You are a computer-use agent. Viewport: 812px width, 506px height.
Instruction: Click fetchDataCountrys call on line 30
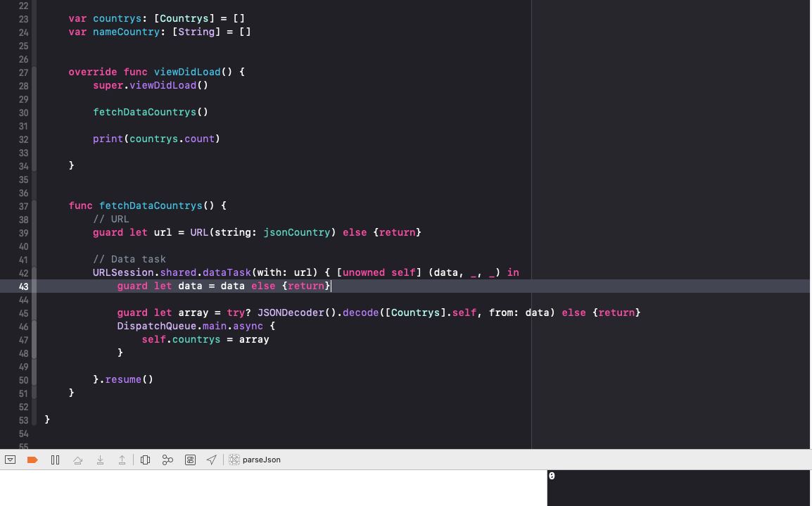(x=150, y=112)
